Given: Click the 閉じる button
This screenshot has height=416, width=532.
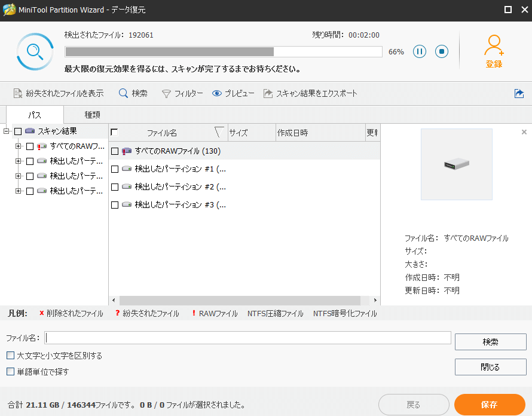Looking at the screenshot, I should (x=490, y=367).
